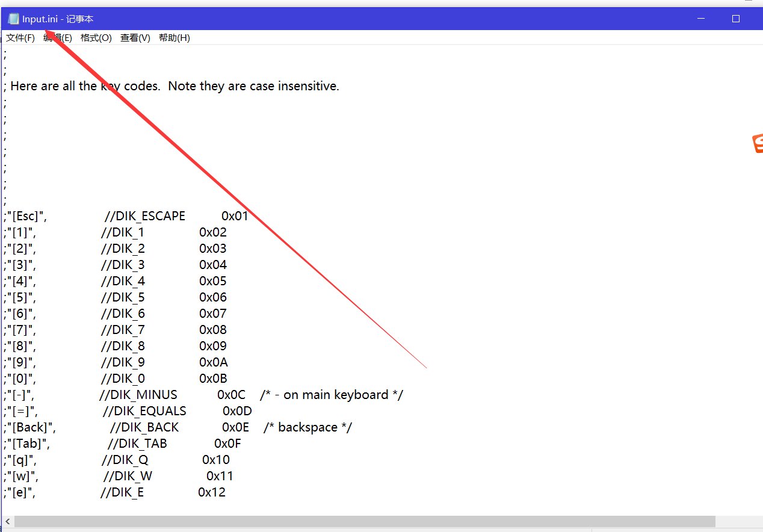
Task: Click the orange Sogou input icon
Action: 757,144
